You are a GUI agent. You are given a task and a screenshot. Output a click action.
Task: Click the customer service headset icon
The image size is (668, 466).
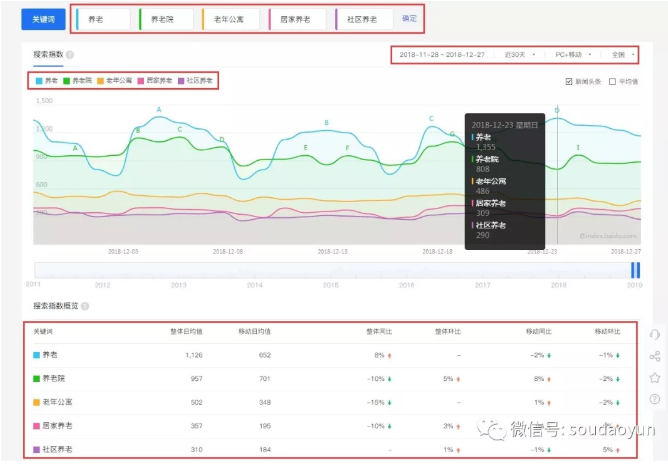tap(654, 335)
